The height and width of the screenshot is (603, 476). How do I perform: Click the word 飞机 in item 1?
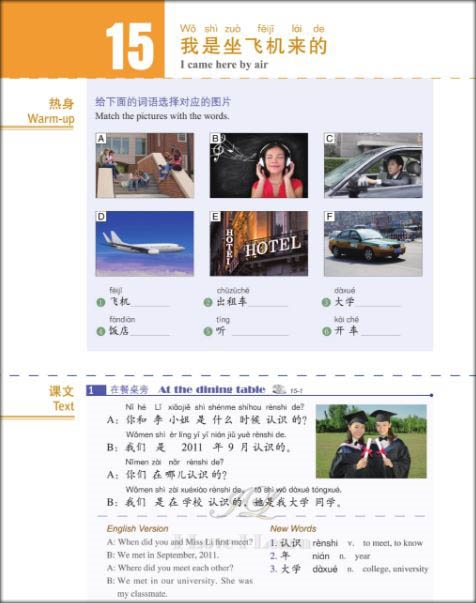(120, 302)
